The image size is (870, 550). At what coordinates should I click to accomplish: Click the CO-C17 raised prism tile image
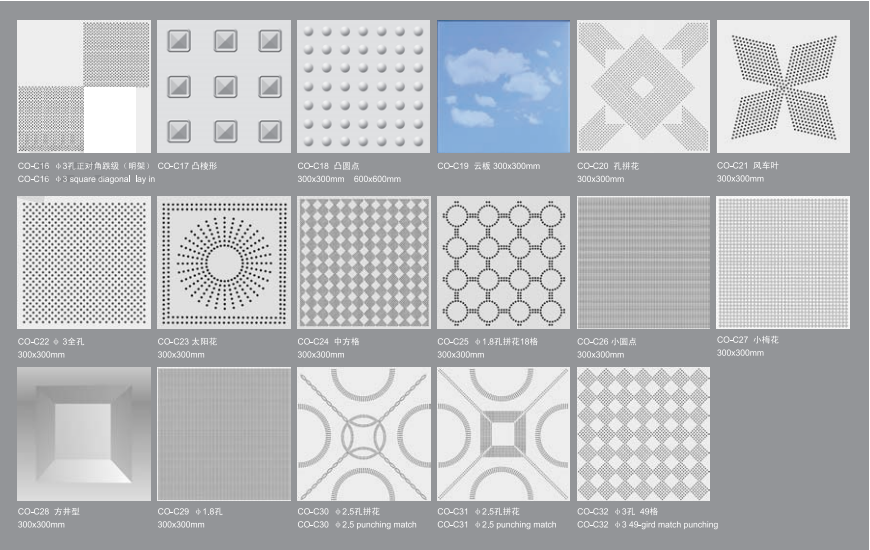click(x=224, y=87)
